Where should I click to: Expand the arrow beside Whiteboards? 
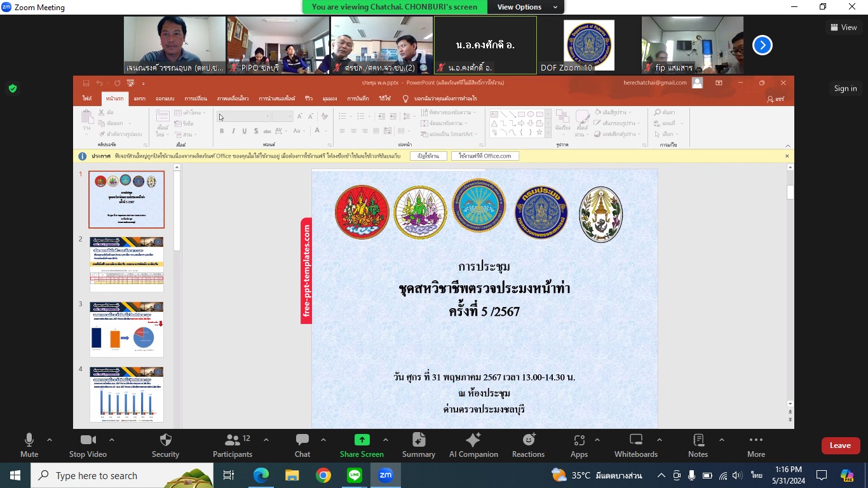(x=659, y=440)
